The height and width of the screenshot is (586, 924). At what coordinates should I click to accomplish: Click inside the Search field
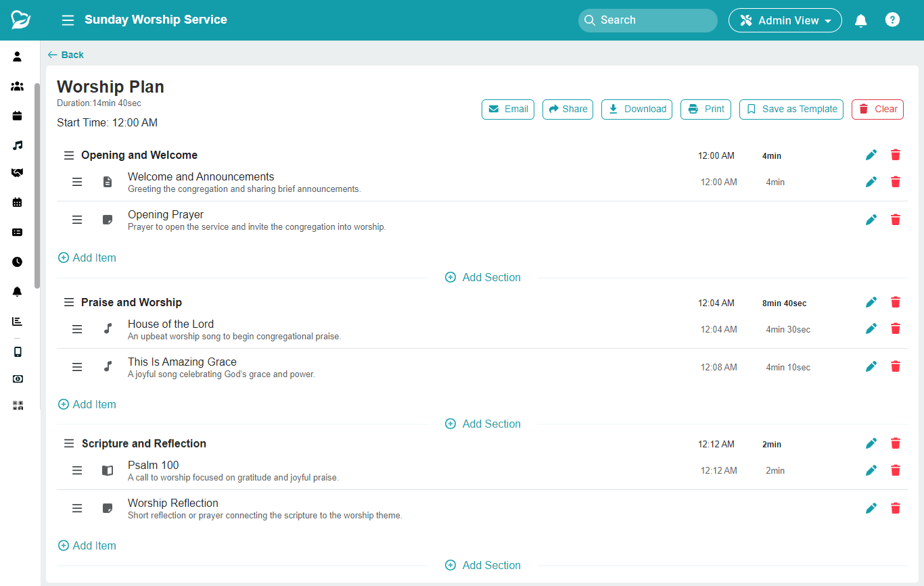(x=647, y=20)
